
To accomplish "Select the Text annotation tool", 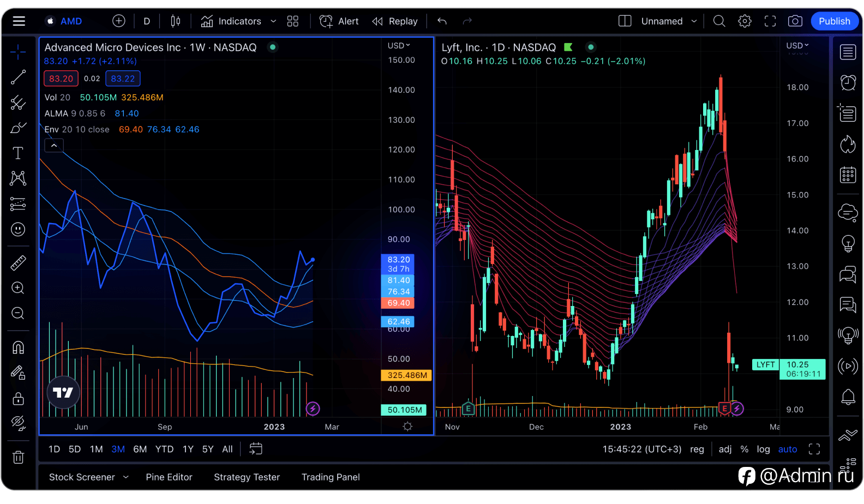I will (18, 153).
